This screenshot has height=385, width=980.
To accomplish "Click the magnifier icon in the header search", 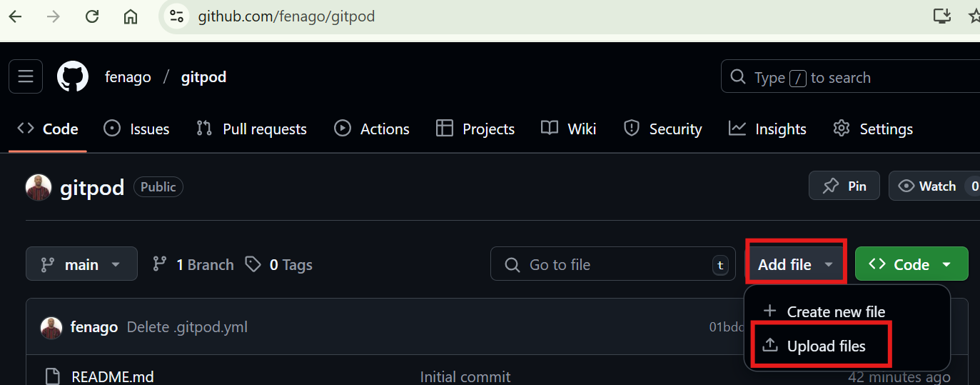I will click(x=738, y=77).
